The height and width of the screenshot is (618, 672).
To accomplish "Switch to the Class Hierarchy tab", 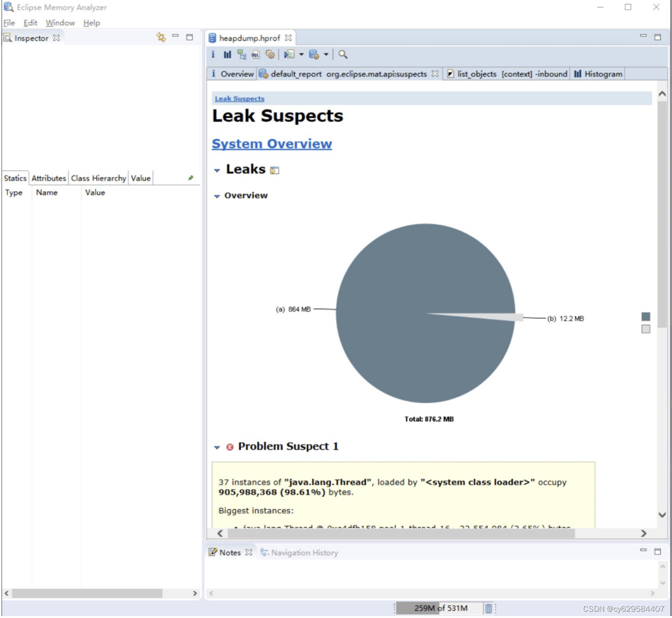I will (x=99, y=178).
